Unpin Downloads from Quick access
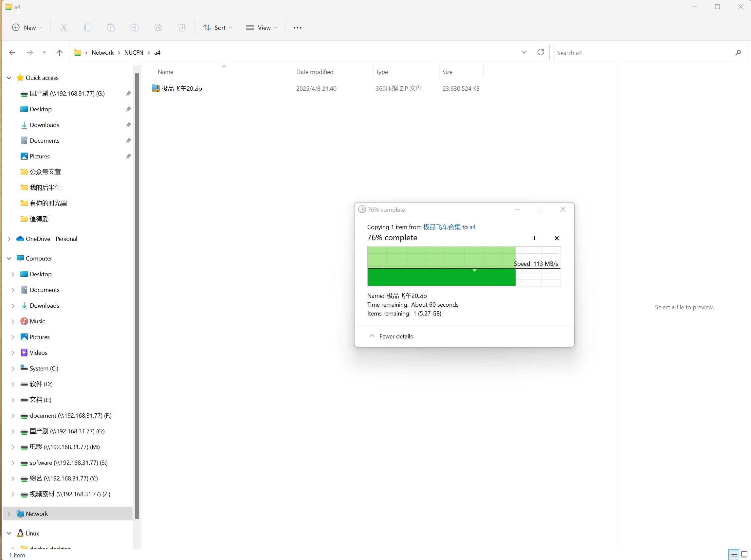Viewport: 751px width, 560px height. (x=129, y=125)
